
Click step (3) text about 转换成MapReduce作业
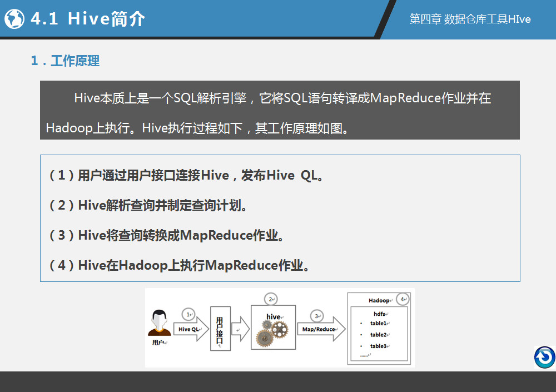tap(167, 235)
